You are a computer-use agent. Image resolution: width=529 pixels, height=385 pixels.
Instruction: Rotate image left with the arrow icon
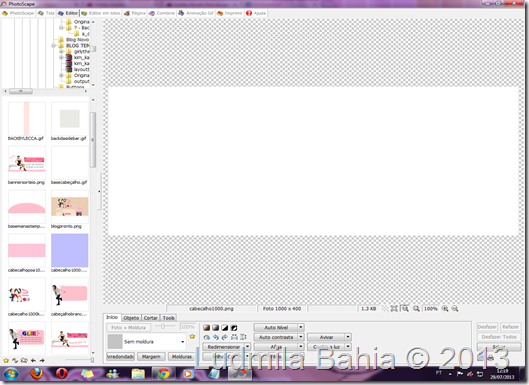coord(216,337)
